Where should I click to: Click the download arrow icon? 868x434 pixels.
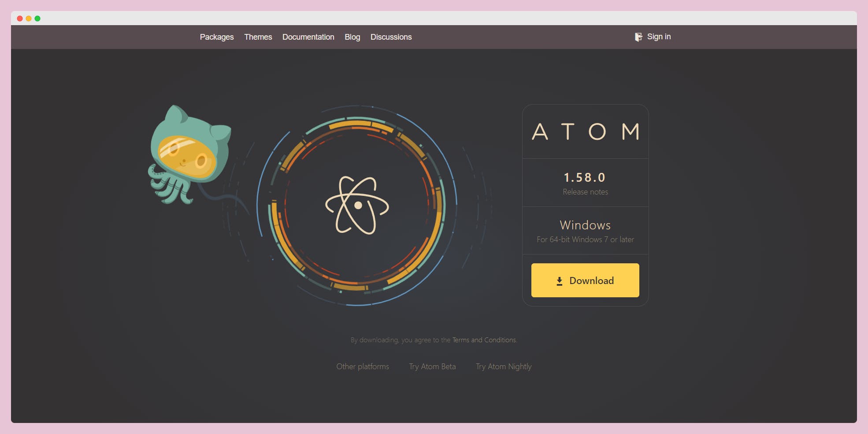[x=559, y=281]
